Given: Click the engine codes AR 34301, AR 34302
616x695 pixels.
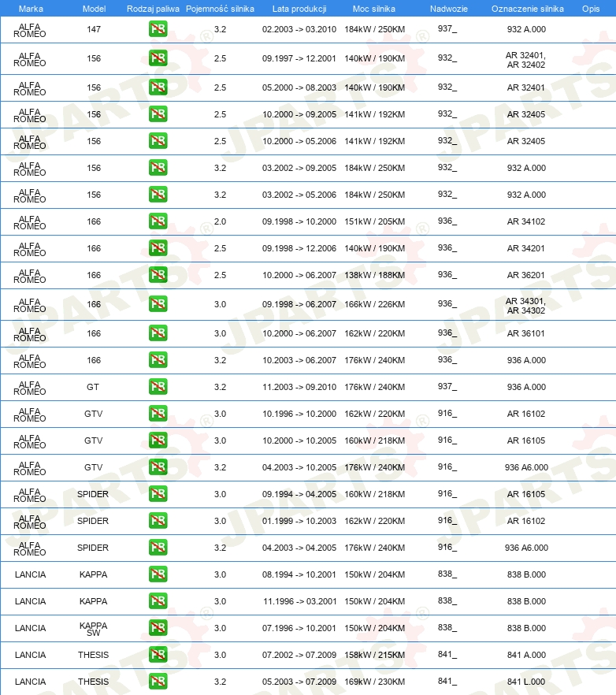Looking at the screenshot, I should [x=526, y=306].
